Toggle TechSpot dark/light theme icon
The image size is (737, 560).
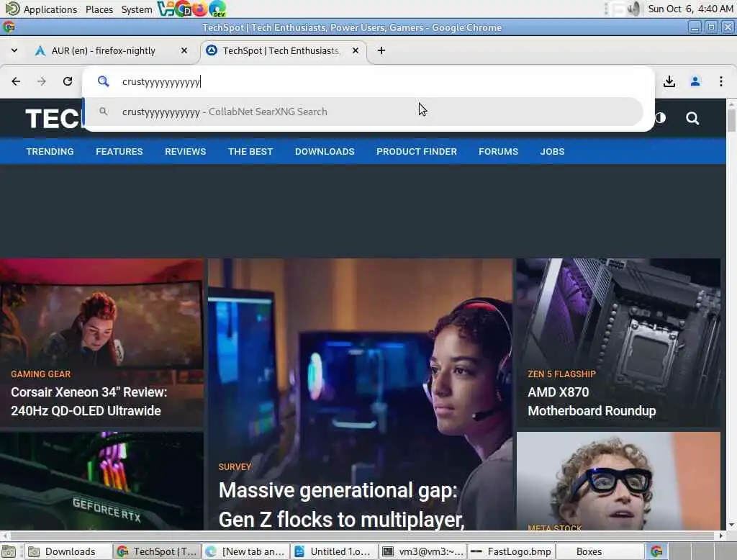[661, 117]
